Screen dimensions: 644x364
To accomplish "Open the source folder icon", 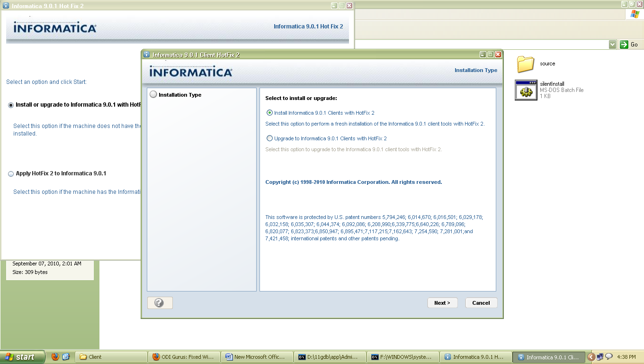I will coord(526,64).
